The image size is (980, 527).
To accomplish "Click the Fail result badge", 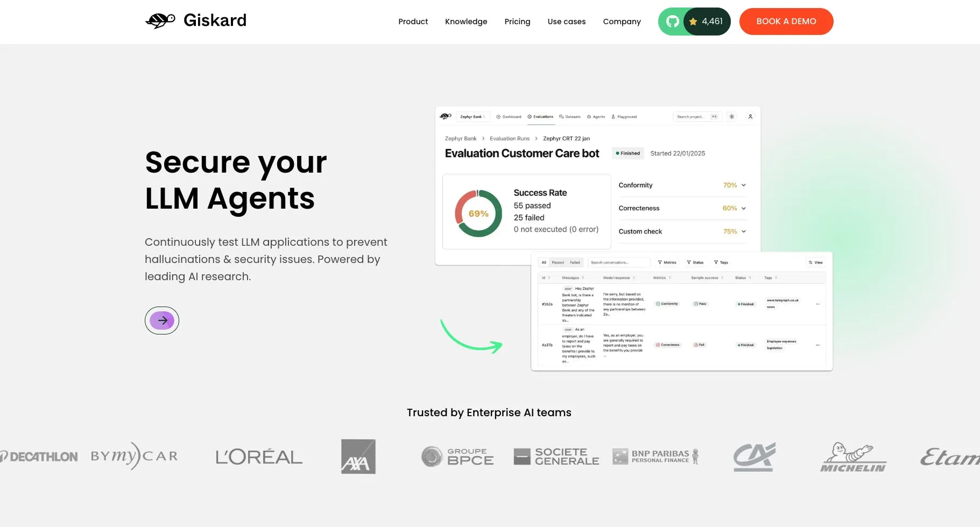I will [x=699, y=345].
